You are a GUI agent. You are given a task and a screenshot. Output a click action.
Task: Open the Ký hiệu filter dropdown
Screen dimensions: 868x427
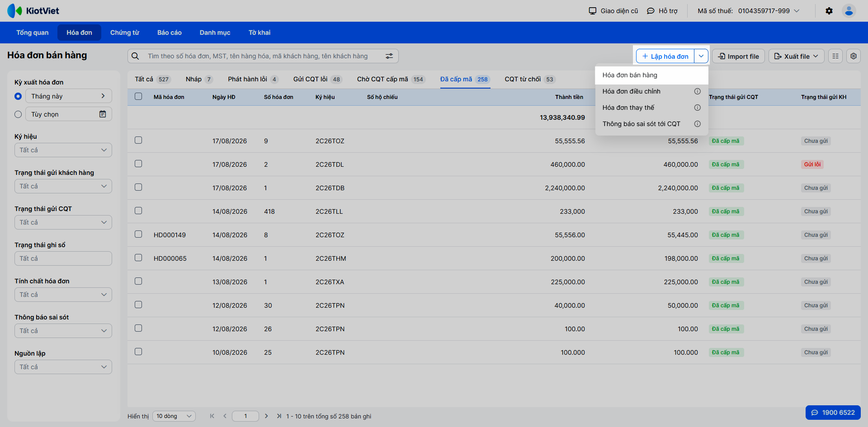click(63, 150)
